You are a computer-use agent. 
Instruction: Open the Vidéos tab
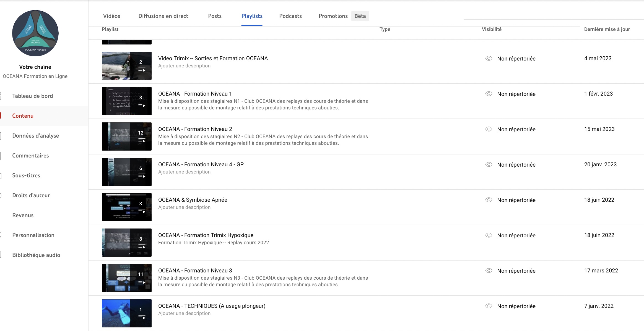[x=111, y=16]
